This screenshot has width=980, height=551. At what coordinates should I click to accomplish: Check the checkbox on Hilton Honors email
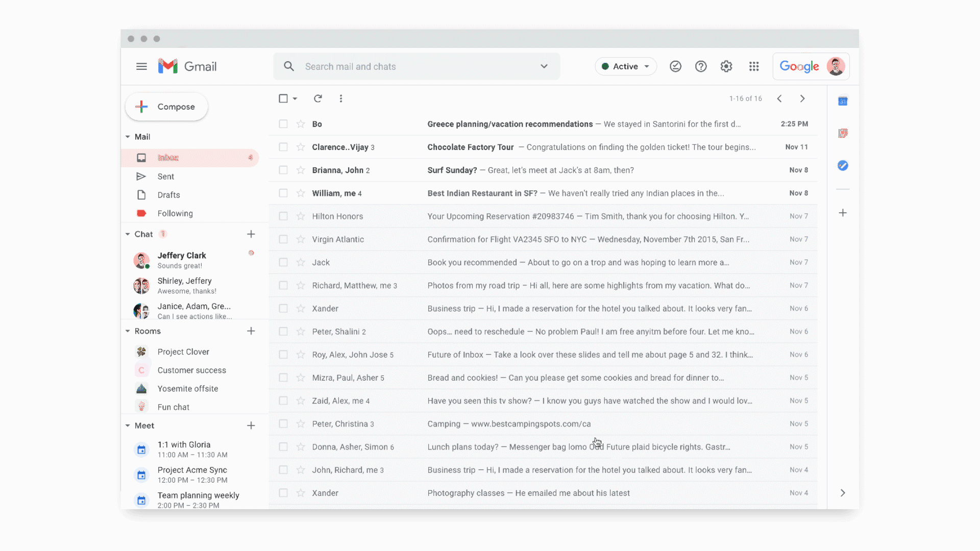283,216
